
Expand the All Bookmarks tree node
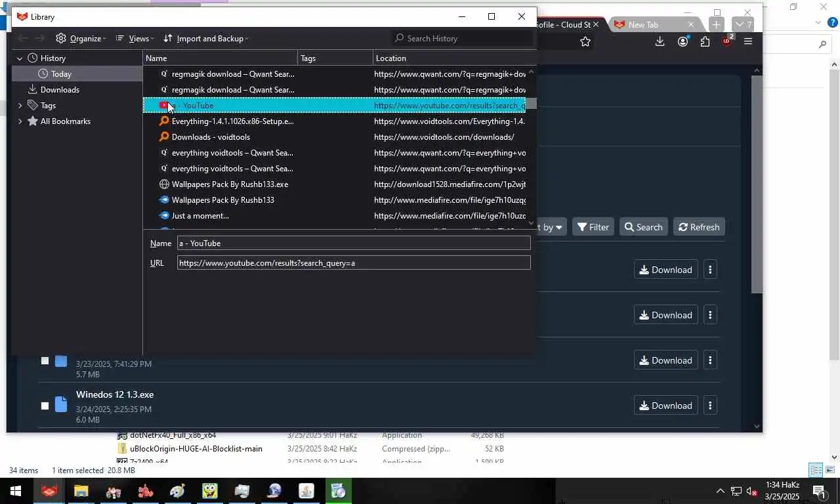tap(20, 121)
